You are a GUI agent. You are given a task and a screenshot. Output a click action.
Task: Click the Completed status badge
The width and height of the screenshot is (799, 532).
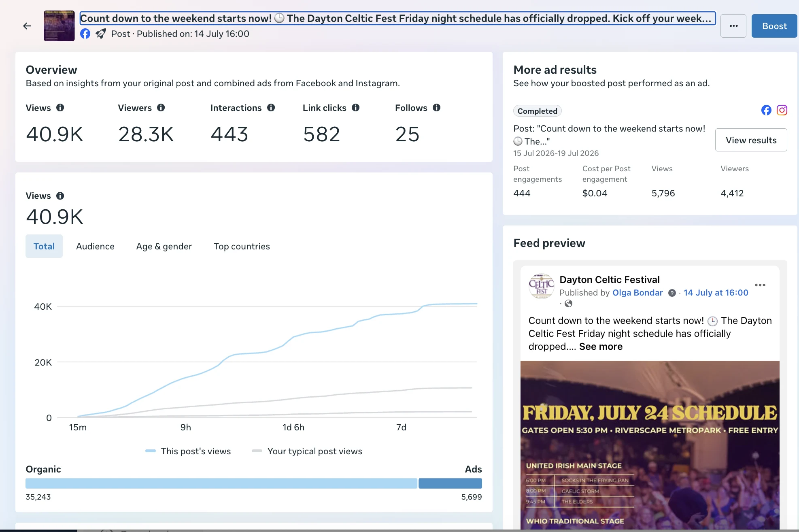coord(537,111)
